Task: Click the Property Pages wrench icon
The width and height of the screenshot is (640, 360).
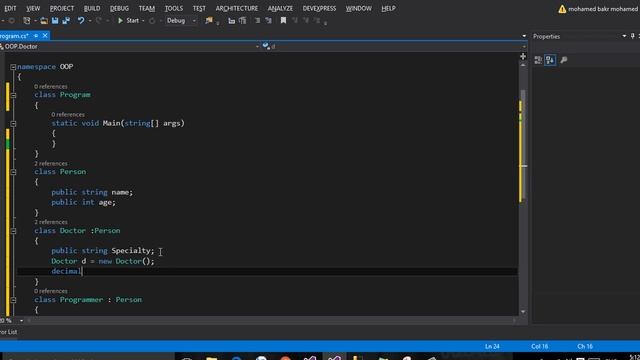Action: (x=564, y=60)
